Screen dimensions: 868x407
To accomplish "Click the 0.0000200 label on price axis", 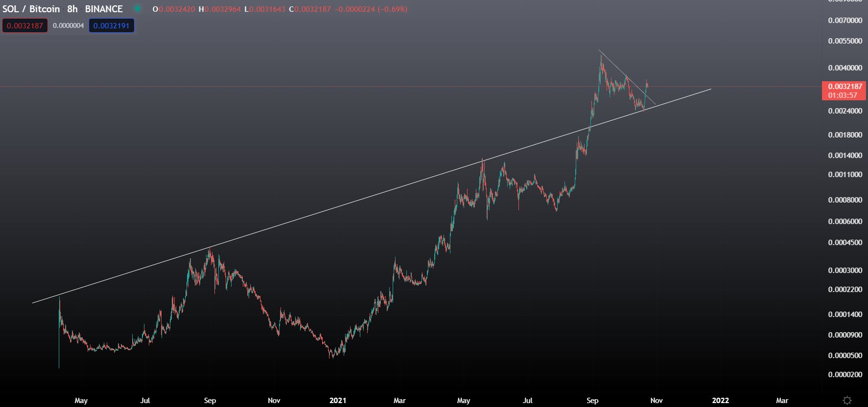I will tap(845, 374).
